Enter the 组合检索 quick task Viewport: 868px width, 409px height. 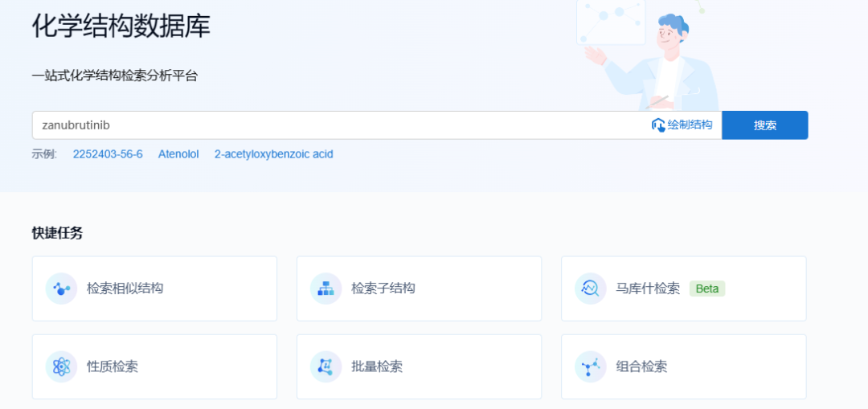coord(683,366)
